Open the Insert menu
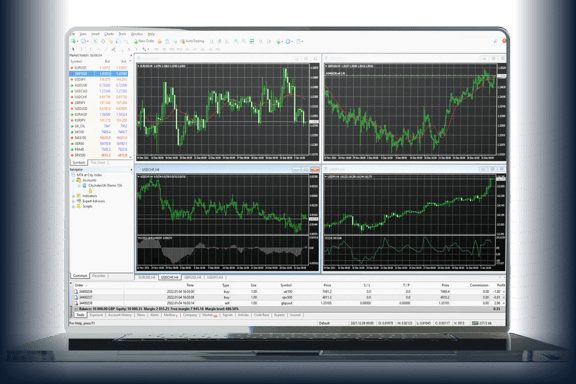 (x=96, y=34)
